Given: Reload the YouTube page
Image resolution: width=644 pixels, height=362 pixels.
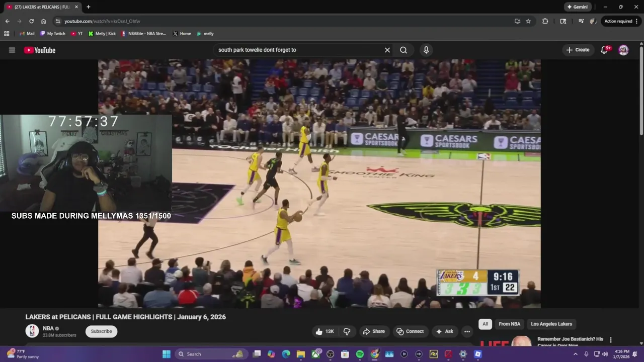Looking at the screenshot, I should [x=31, y=21].
